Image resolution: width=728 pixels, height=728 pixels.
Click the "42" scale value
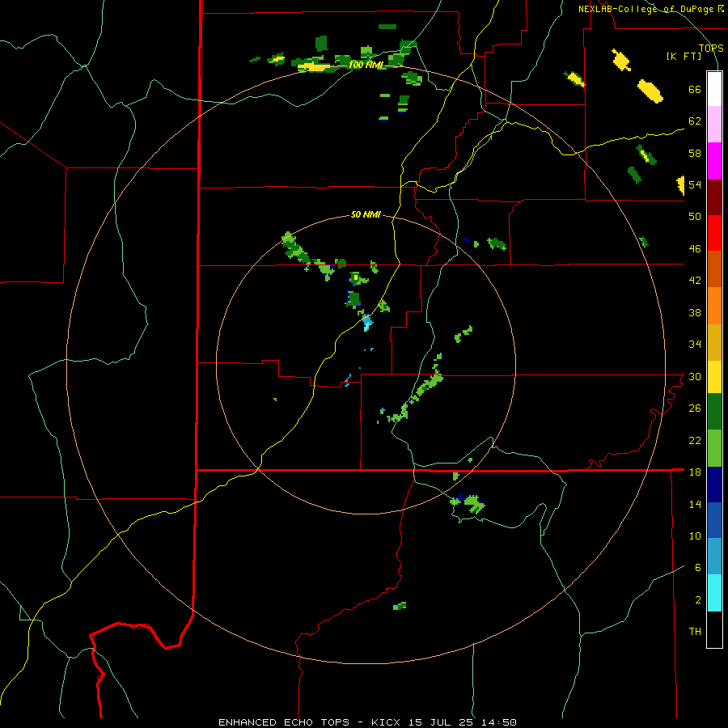(695, 281)
